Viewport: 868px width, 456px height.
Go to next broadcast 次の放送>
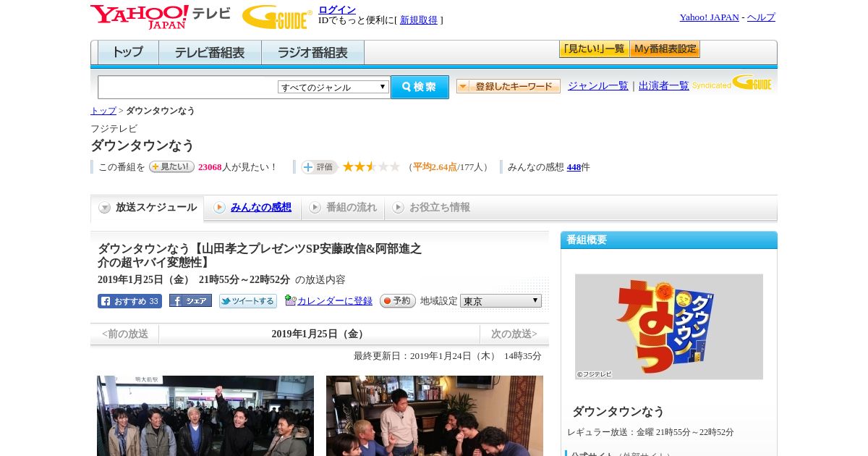[x=514, y=334]
